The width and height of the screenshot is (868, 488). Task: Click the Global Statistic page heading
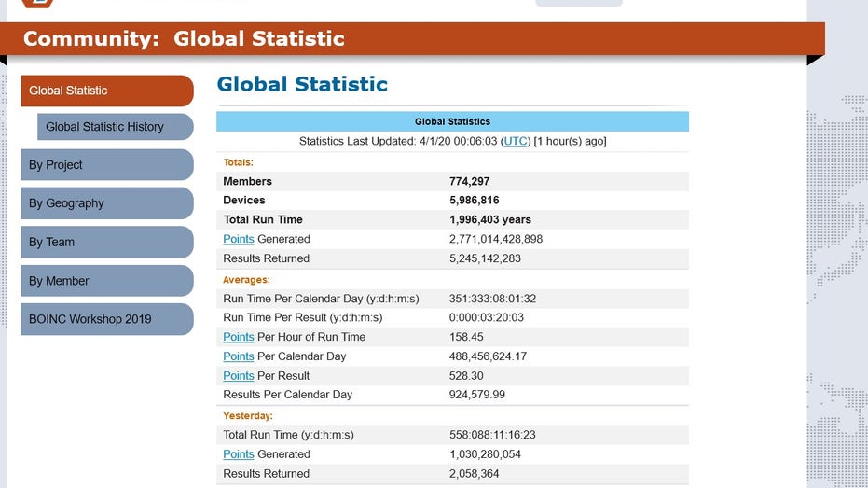tap(302, 84)
